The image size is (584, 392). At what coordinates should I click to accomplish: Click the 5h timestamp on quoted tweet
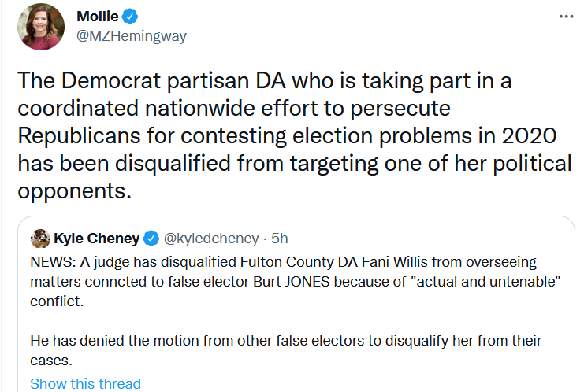tap(279, 239)
